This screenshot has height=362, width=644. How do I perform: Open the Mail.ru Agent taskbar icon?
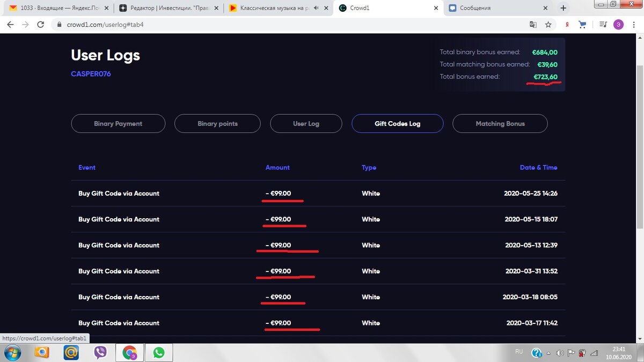pyautogui.click(x=71, y=353)
